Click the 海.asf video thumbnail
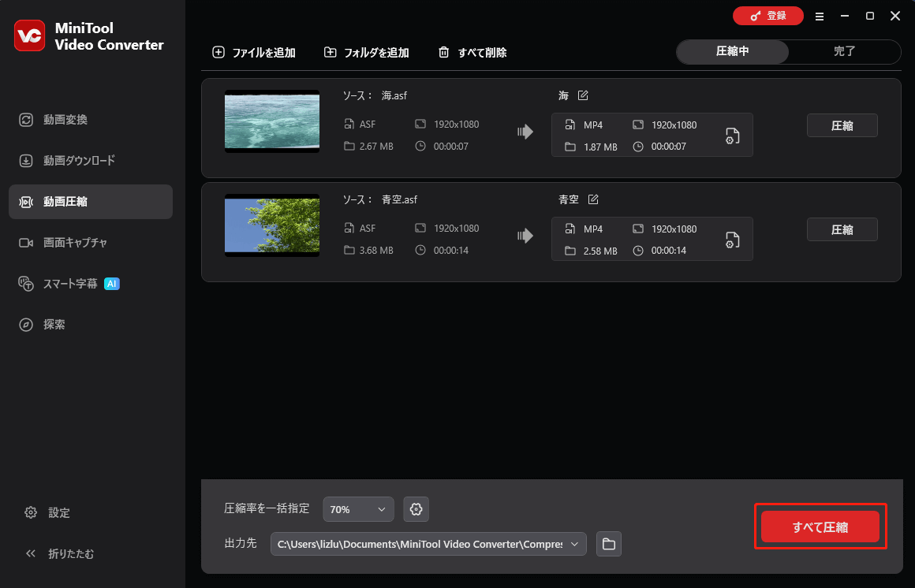 click(x=271, y=121)
